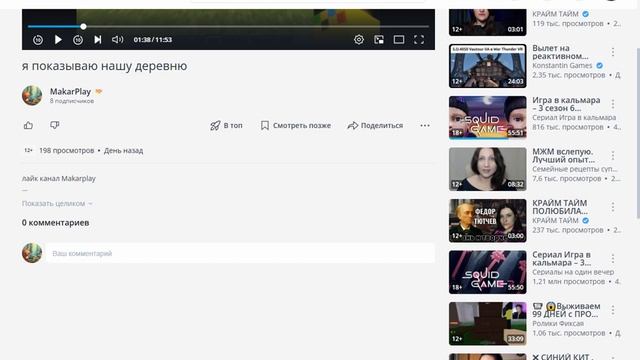Open options menu for 'МЖМ вслепую'

coord(613,156)
